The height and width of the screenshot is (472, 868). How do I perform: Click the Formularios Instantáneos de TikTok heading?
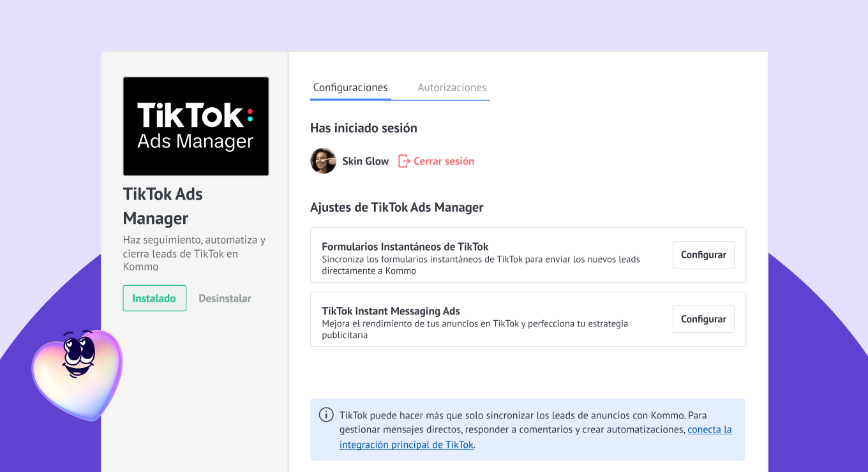point(405,247)
